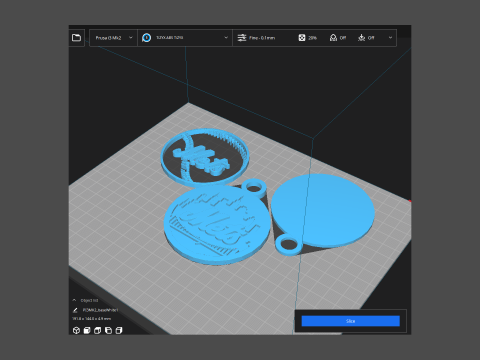Click the pencil edit icon beside file name
The width and height of the screenshot is (480, 360).
pyautogui.click(x=75, y=310)
